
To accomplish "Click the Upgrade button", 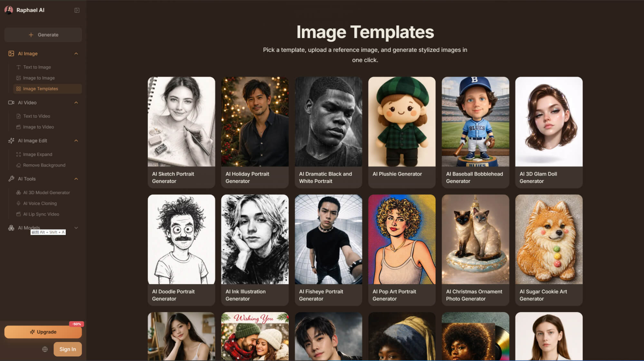I will pos(43,332).
